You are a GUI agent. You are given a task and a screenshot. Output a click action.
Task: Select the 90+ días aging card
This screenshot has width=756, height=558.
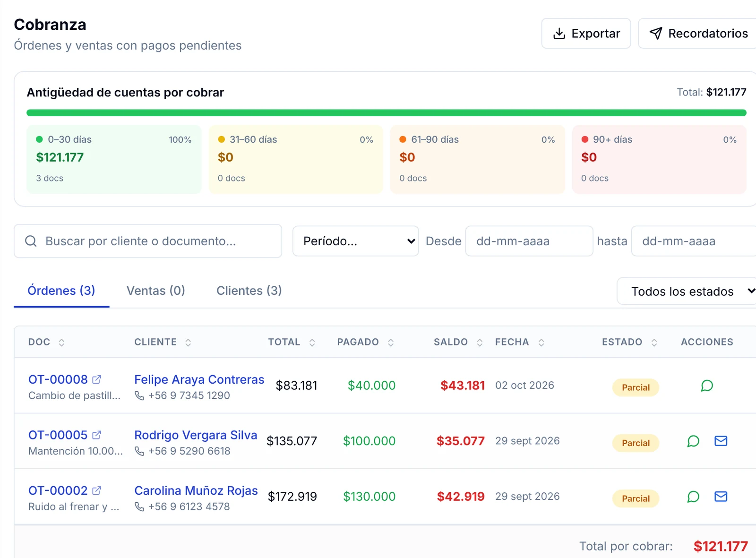pyautogui.click(x=659, y=159)
